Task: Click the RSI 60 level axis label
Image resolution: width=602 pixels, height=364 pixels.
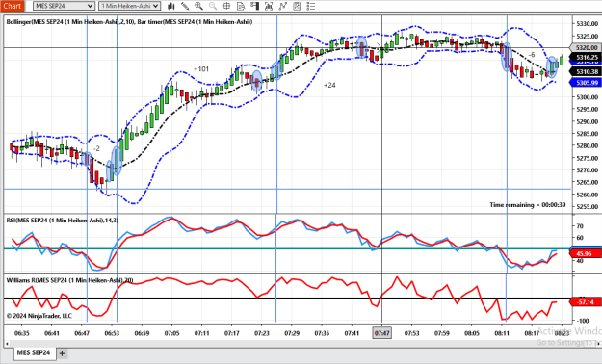Action: (580, 238)
